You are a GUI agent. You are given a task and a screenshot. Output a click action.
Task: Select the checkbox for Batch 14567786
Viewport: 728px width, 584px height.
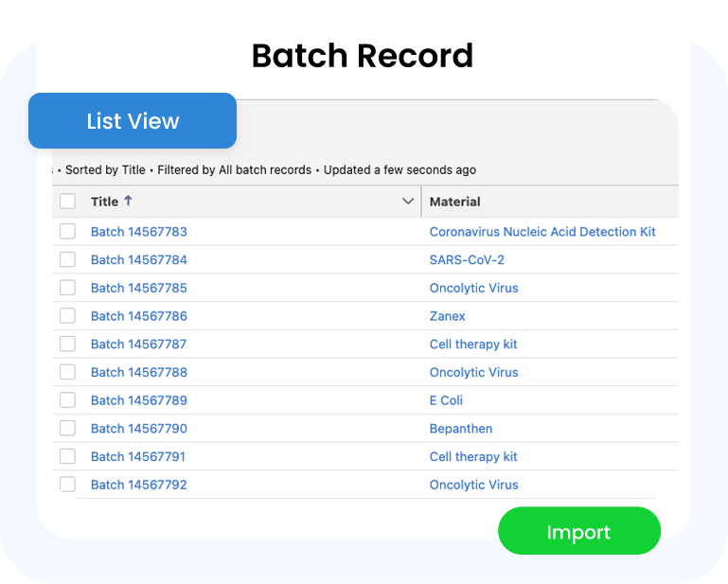pyautogui.click(x=67, y=315)
